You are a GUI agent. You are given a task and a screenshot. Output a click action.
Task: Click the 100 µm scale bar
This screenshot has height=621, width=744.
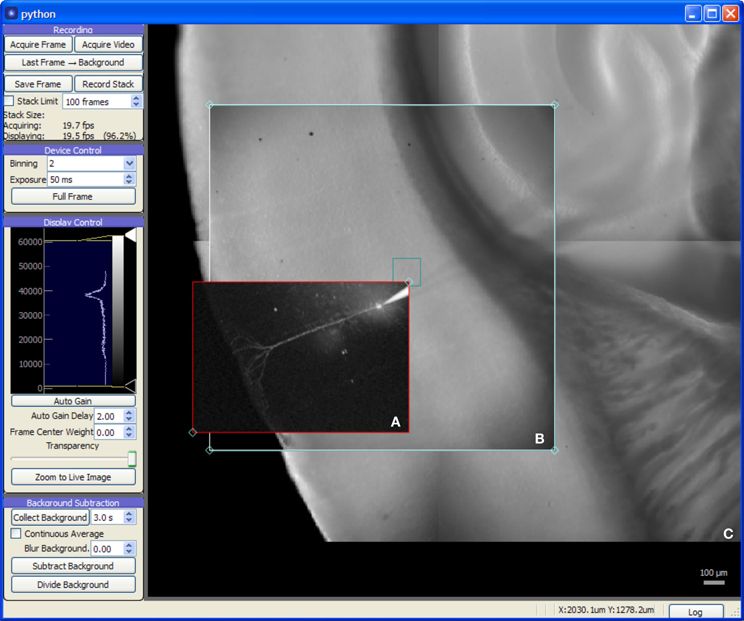pyautogui.click(x=714, y=582)
